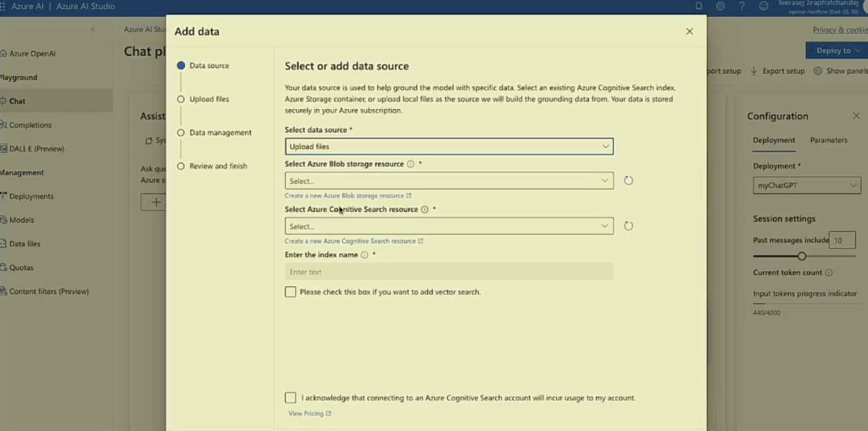Viewport: 868px width, 431px height.
Task: Show info about the index name field
Action: pyautogui.click(x=364, y=255)
